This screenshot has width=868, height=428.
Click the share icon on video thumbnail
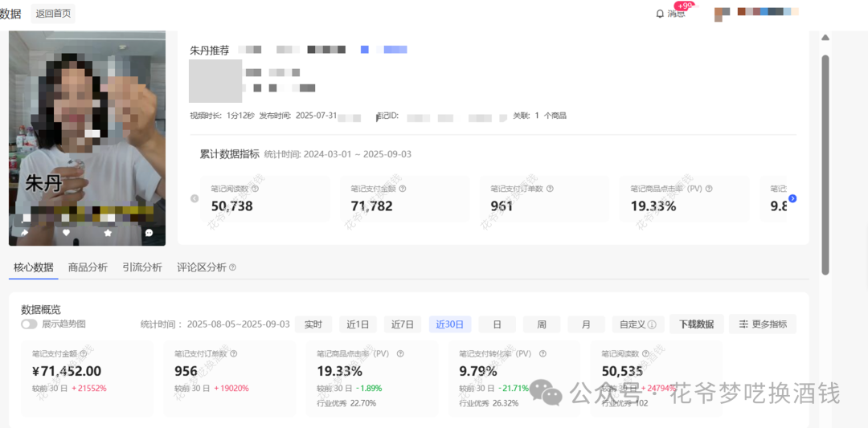pyautogui.click(x=24, y=233)
